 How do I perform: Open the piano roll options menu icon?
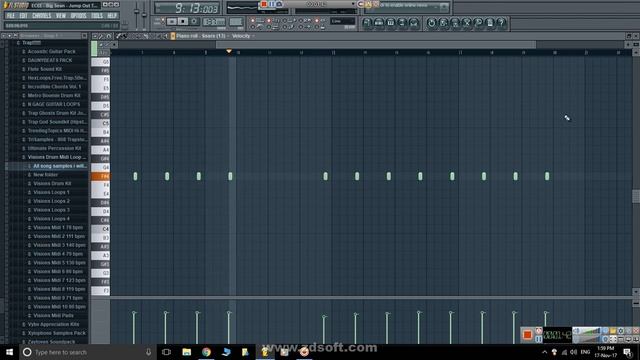pos(95,36)
